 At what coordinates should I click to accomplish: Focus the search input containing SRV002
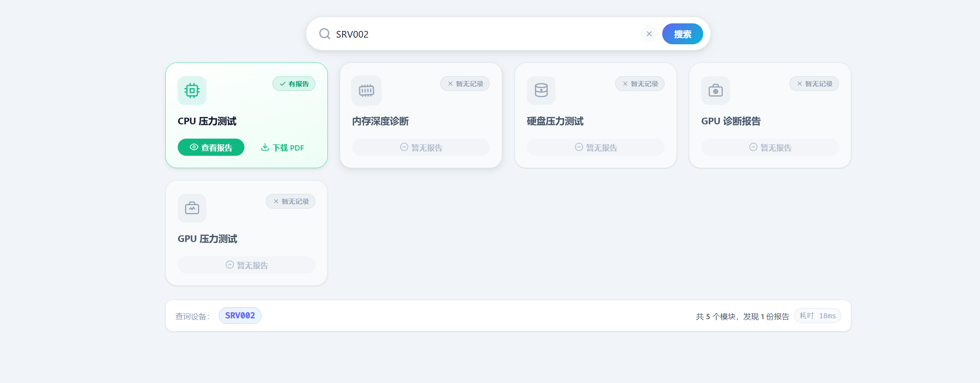pyautogui.click(x=486, y=34)
